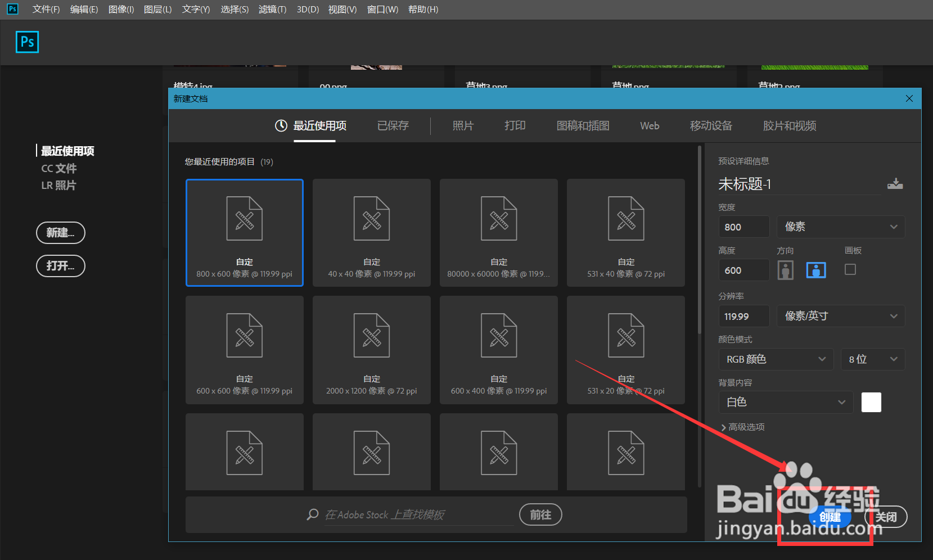Expand 高级选项 advanced options
Viewport: 933px width, 560px height.
pos(742,427)
